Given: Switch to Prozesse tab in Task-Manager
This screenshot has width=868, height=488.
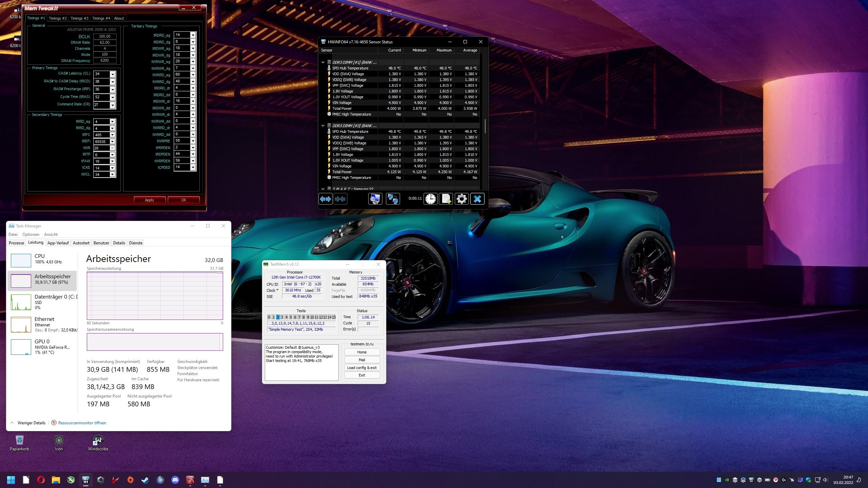Looking at the screenshot, I should [x=16, y=243].
